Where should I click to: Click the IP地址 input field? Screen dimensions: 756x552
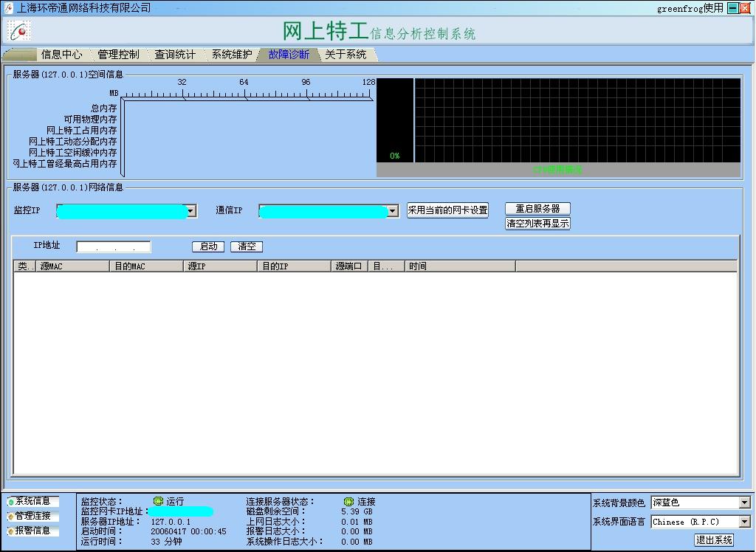[x=114, y=246]
